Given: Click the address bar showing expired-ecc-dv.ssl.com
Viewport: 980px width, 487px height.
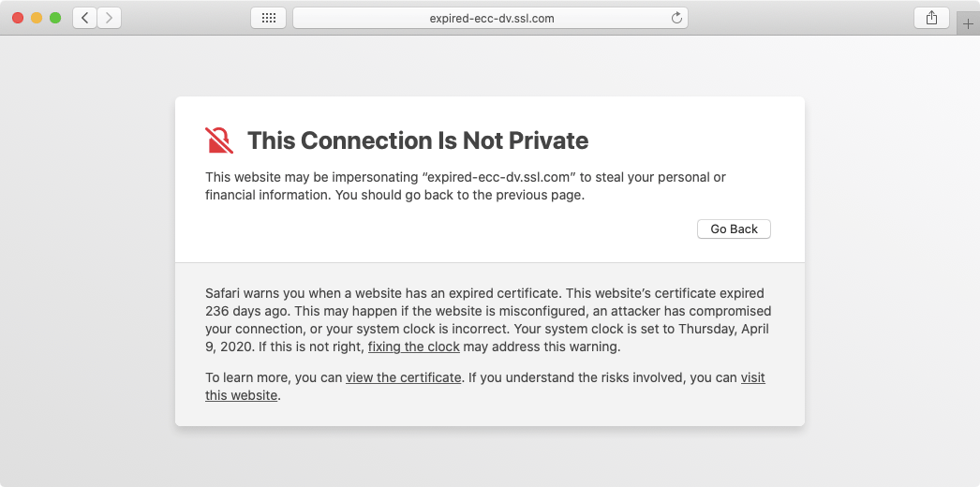Looking at the screenshot, I should click(490, 18).
